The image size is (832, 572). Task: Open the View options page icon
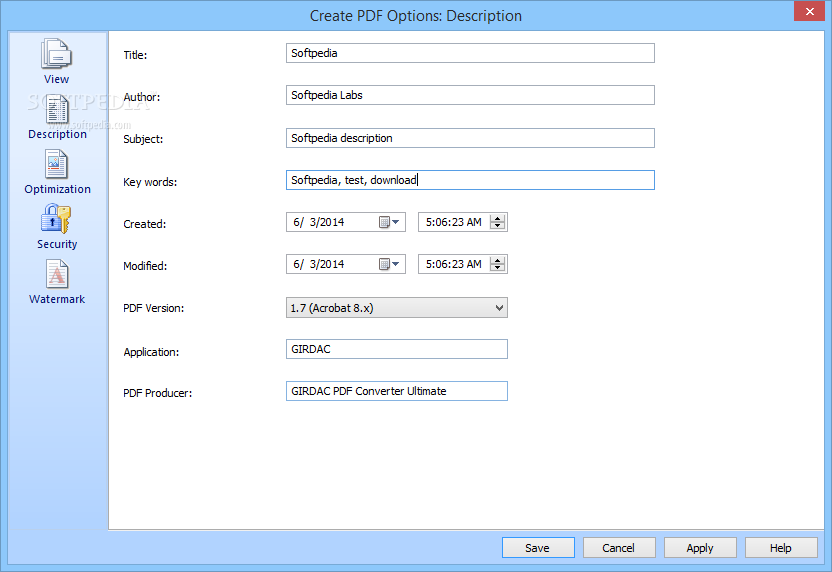(56, 54)
